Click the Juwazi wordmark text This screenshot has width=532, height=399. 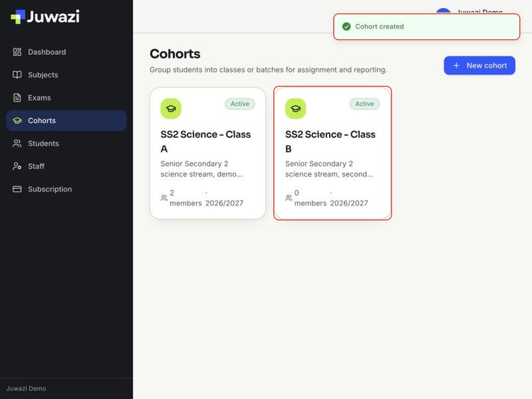tap(53, 17)
